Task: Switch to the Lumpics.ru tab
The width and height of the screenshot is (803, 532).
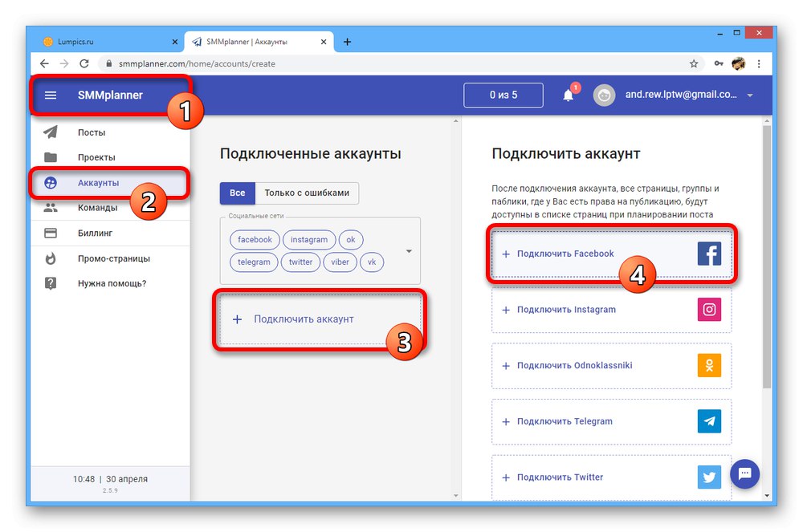Action: pos(106,42)
